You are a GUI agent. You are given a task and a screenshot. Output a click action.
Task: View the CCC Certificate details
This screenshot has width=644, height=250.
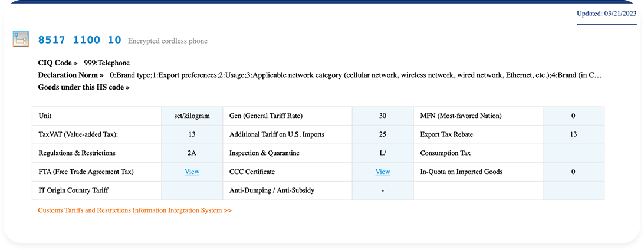tap(383, 172)
